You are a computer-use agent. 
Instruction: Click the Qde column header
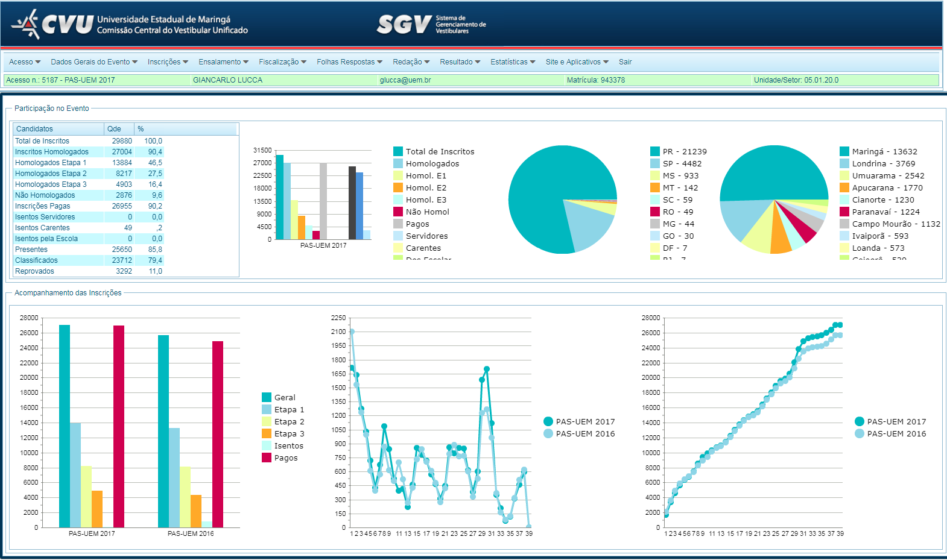coord(119,129)
